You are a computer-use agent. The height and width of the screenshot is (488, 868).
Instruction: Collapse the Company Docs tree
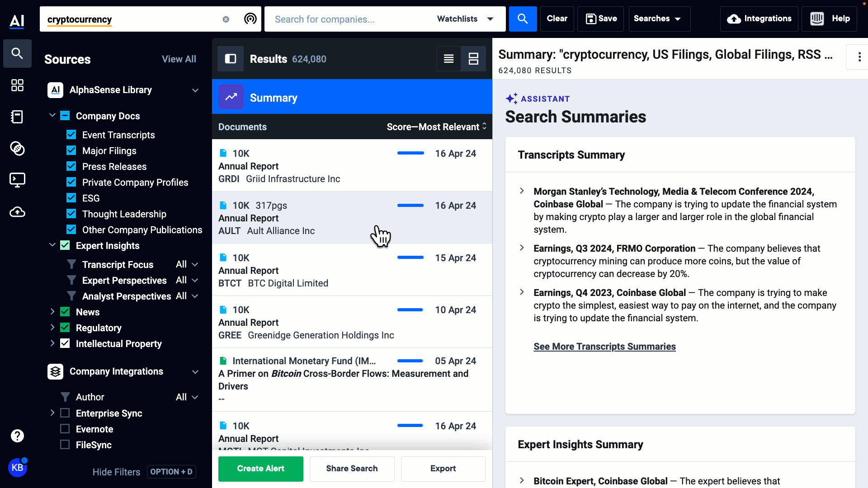tap(52, 116)
